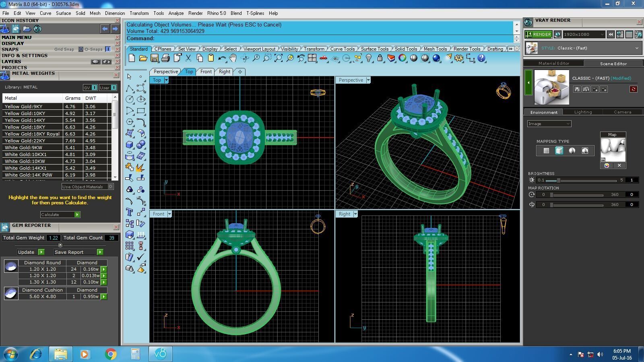Click the Save scene icon in Scene Editor
The height and width of the screenshot is (362, 644).
tap(577, 89)
